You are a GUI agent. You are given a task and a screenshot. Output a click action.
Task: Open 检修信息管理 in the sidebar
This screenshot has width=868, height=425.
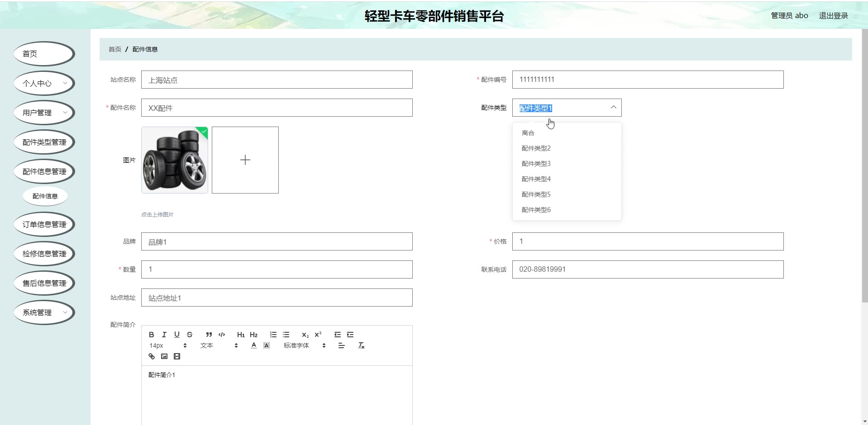[44, 254]
